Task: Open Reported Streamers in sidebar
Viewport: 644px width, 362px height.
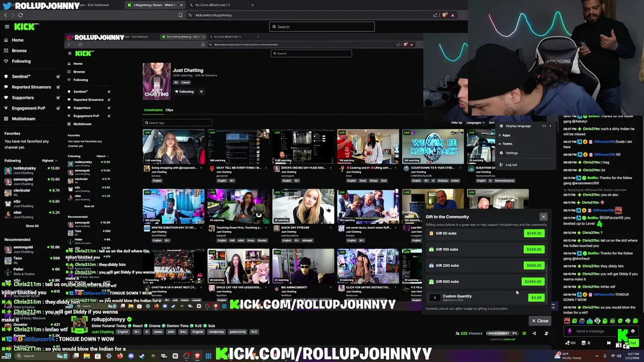Action: tap(31, 87)
